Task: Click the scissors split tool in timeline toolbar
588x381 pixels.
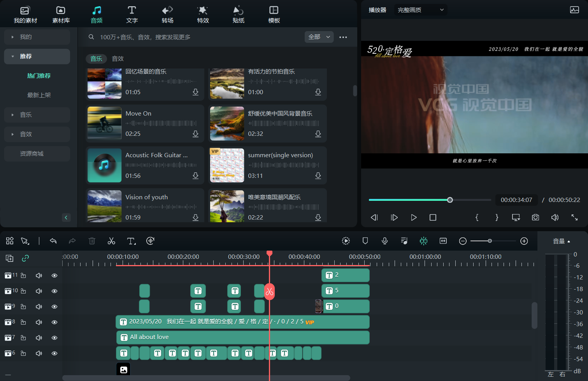Action: point(111,241)
